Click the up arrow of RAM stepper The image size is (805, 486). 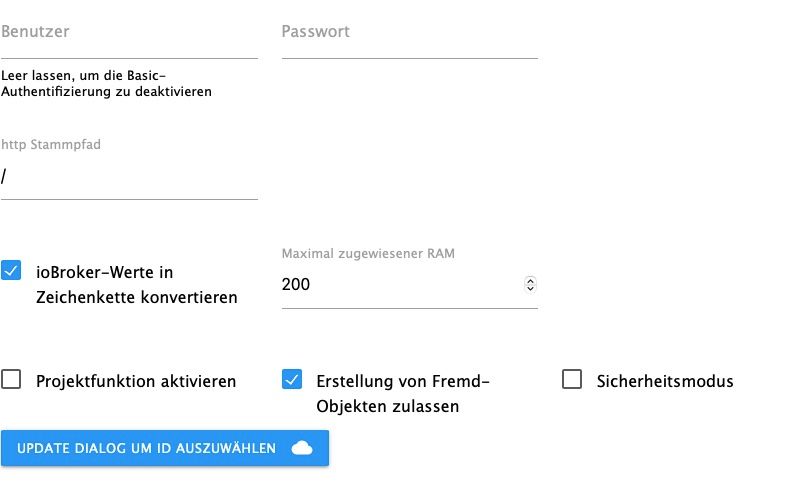(530, 280)
